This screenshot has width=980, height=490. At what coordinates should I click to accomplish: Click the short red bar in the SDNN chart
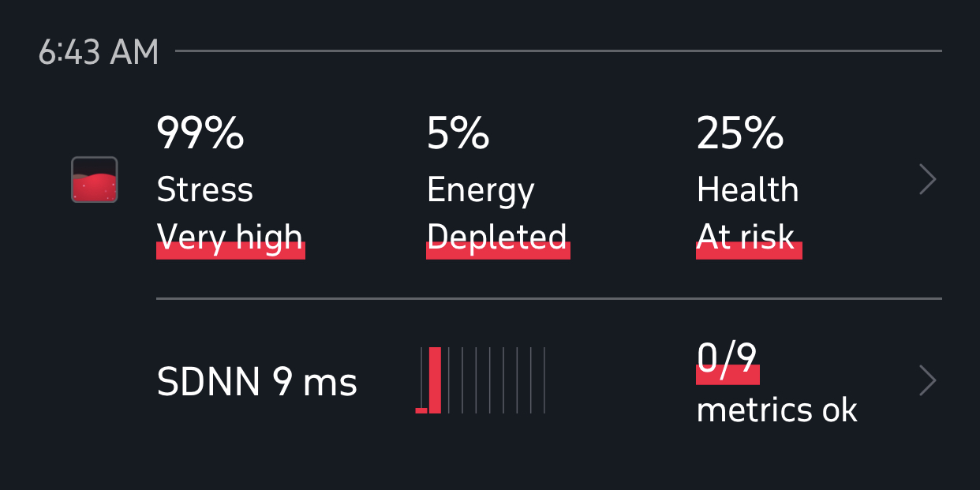click(421, 410)
